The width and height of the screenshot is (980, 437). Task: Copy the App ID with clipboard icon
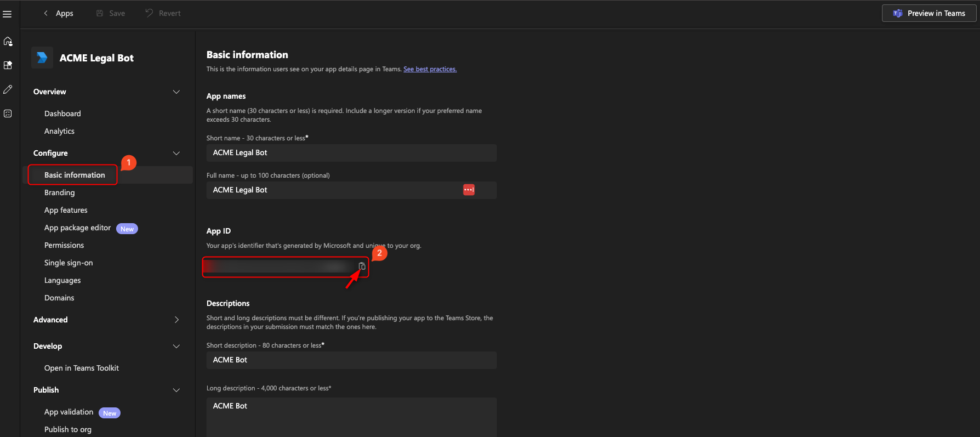click(362, 266)
